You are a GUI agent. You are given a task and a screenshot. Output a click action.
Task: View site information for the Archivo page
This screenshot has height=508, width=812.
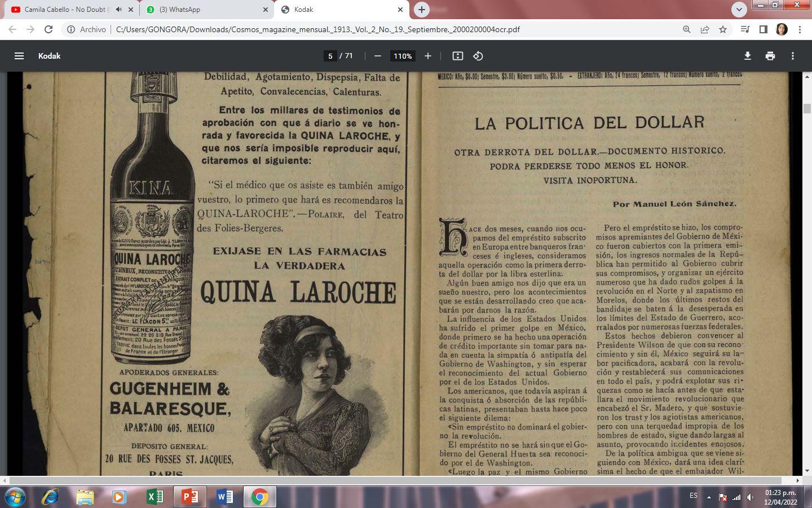click(86, 29)
